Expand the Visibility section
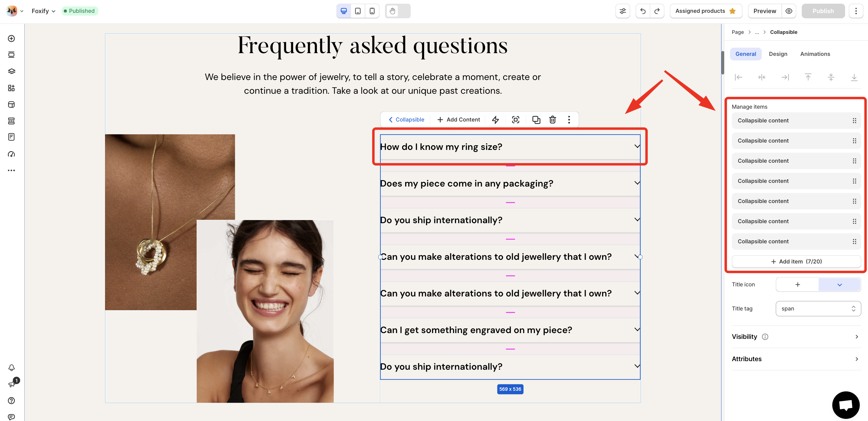 click(x=796, y=337)
